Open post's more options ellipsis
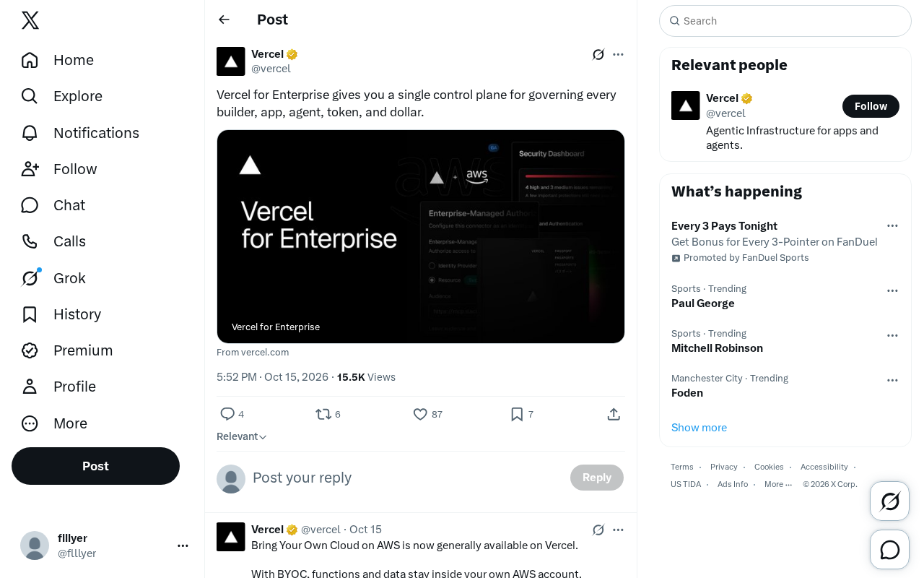Image resolution: width=924 pixels, height=578 pixels. click(618, 54)
